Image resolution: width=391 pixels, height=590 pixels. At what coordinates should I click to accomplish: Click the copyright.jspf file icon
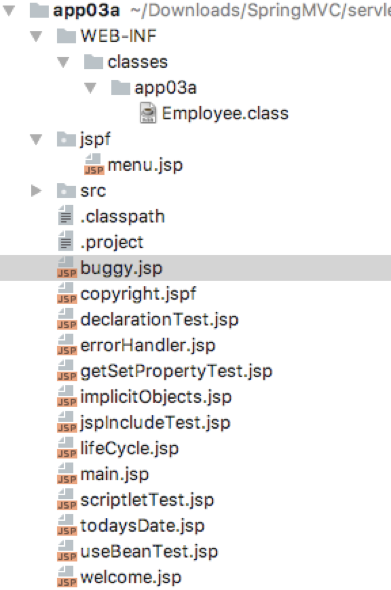coord(67,293)
